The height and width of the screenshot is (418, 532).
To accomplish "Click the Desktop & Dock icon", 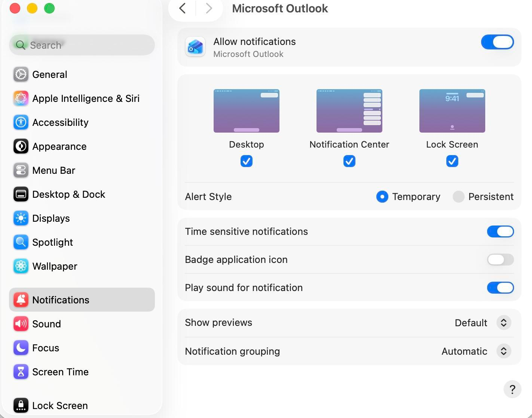I will point(21,194).
